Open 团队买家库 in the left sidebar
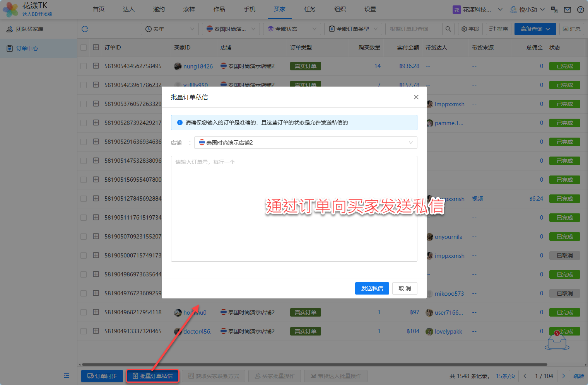Image resolution: width=588 pixels, height=385 pixels. (30, 29)
